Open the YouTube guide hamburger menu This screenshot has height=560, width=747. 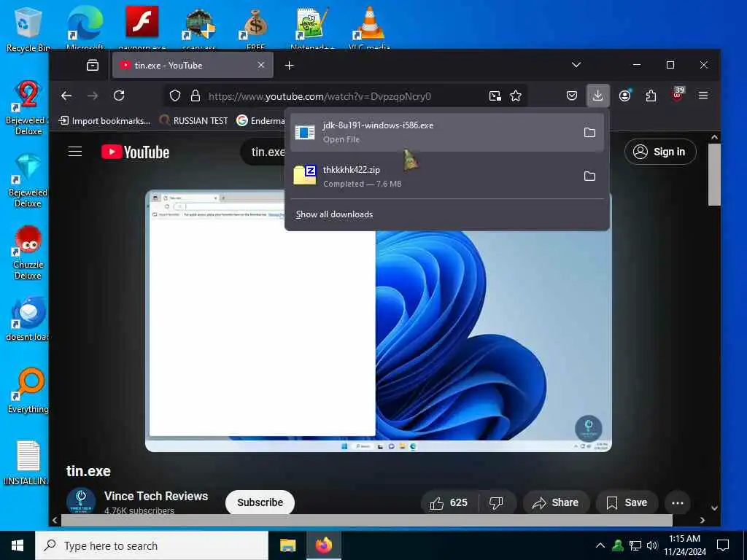75,152
